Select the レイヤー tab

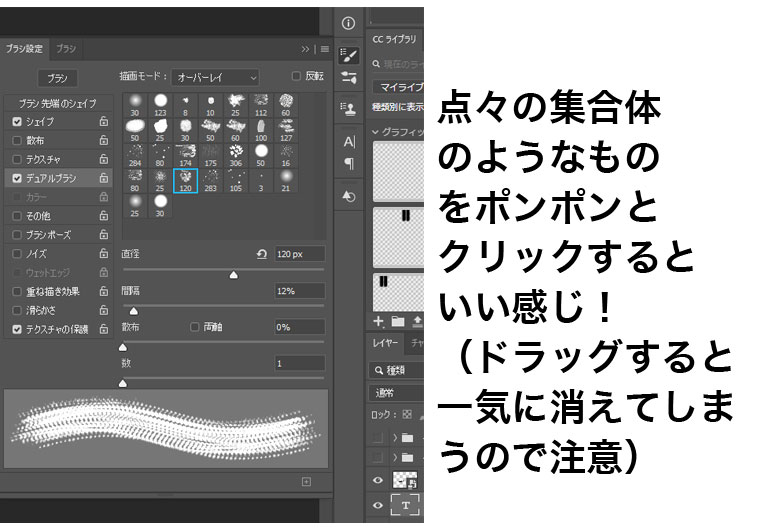tap(385, 343)
